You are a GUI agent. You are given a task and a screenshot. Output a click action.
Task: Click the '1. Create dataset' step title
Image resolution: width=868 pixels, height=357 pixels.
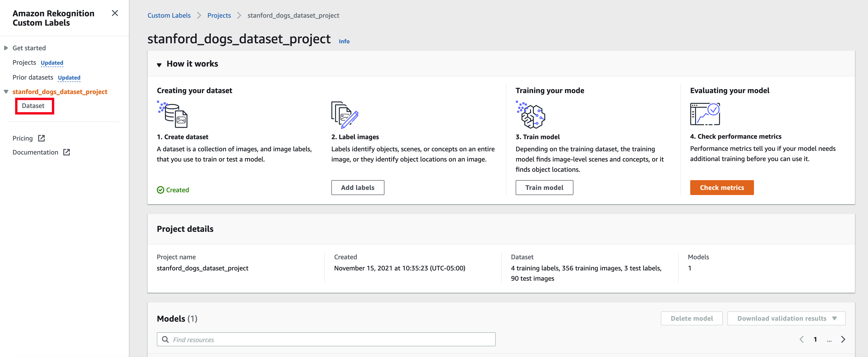182,137
